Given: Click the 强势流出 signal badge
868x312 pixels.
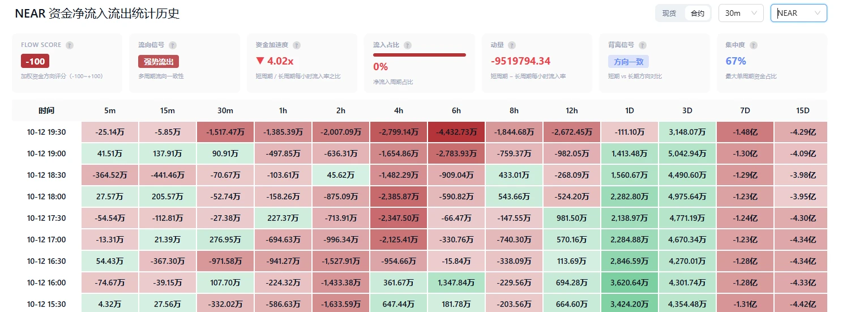Looking at the screenshot, I should click(159, 61).
